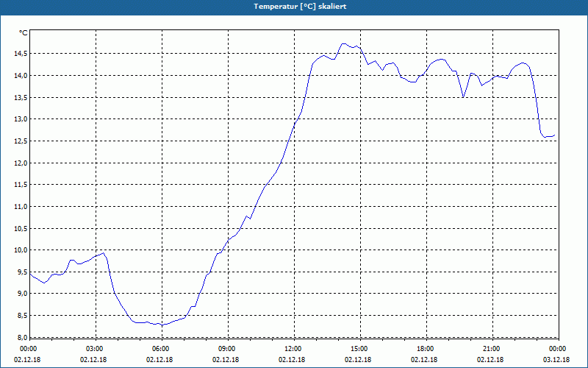The height and width of the screenshot is (368, 588).
Task: Click the sharp dip in curve before 20:00
Action: click(x=464, y=97)
